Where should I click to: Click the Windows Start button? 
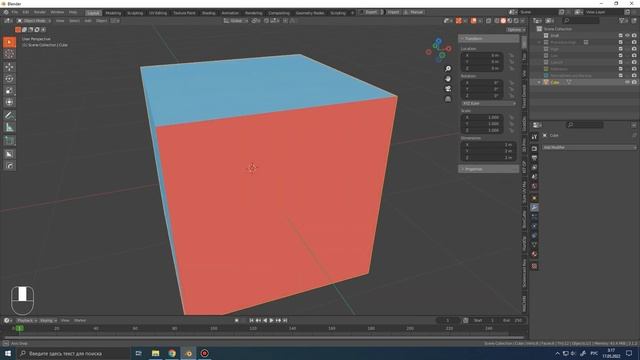click(8, 353)
